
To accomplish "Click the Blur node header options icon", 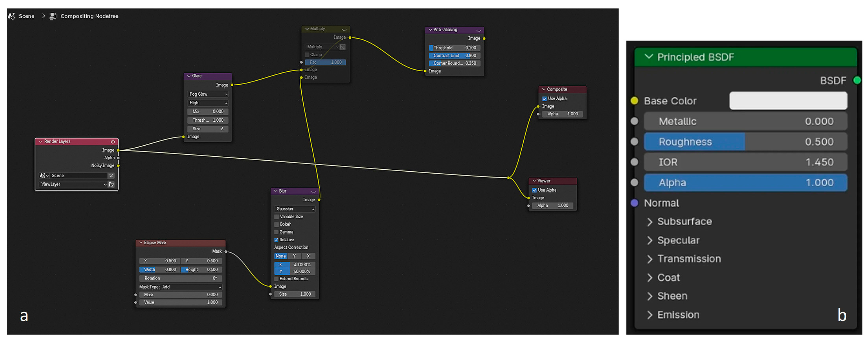I will [x=313, y=191].
